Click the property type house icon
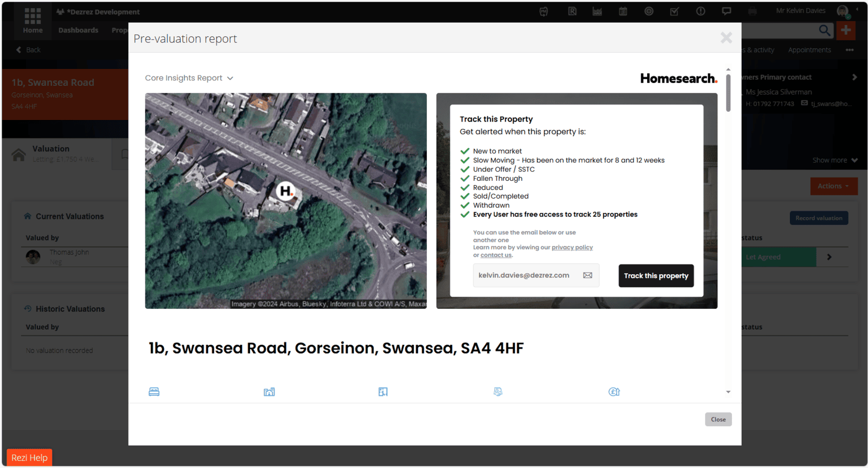Screen dimensions: 868x468 point(269,391)
